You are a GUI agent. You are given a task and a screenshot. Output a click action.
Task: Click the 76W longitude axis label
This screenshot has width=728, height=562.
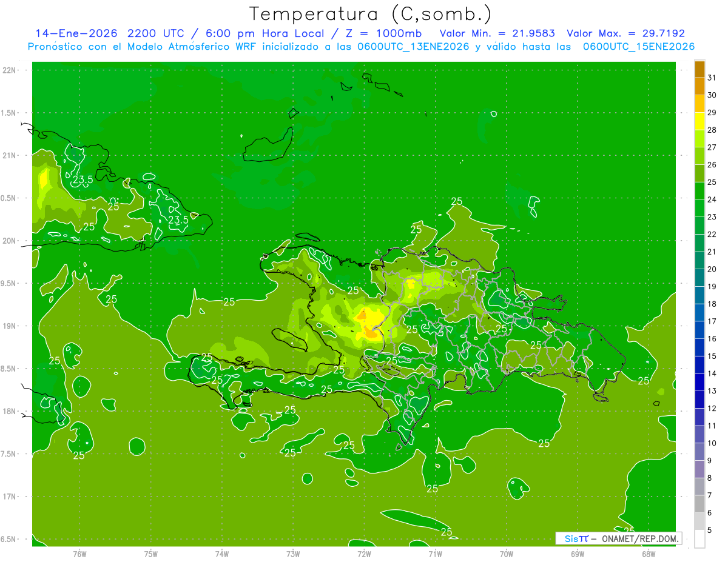79,554
